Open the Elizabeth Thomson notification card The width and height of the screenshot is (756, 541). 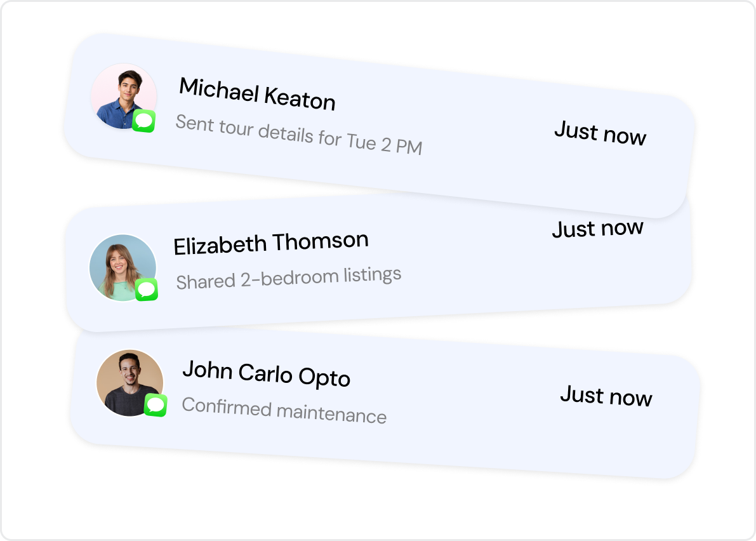pos(379,263)
